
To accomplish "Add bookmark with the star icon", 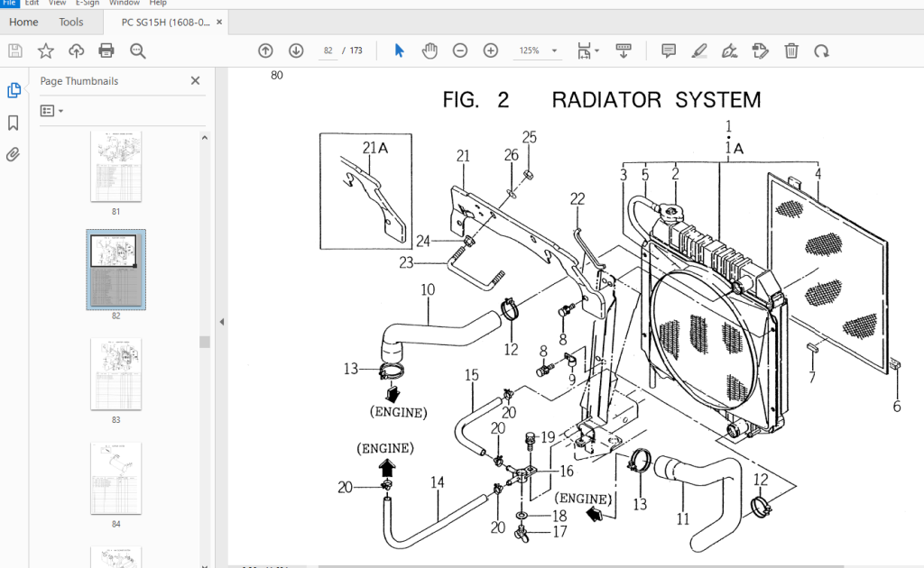I will point(45,50).
